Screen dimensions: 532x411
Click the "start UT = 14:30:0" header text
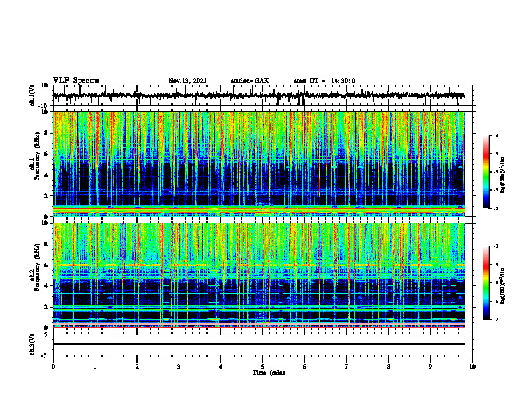[x=324, y=81]
